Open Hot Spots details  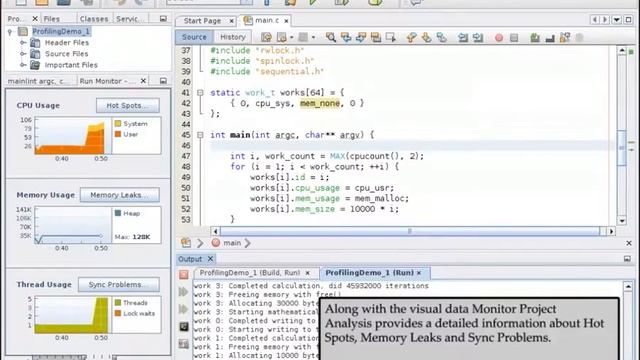point(128,105)
